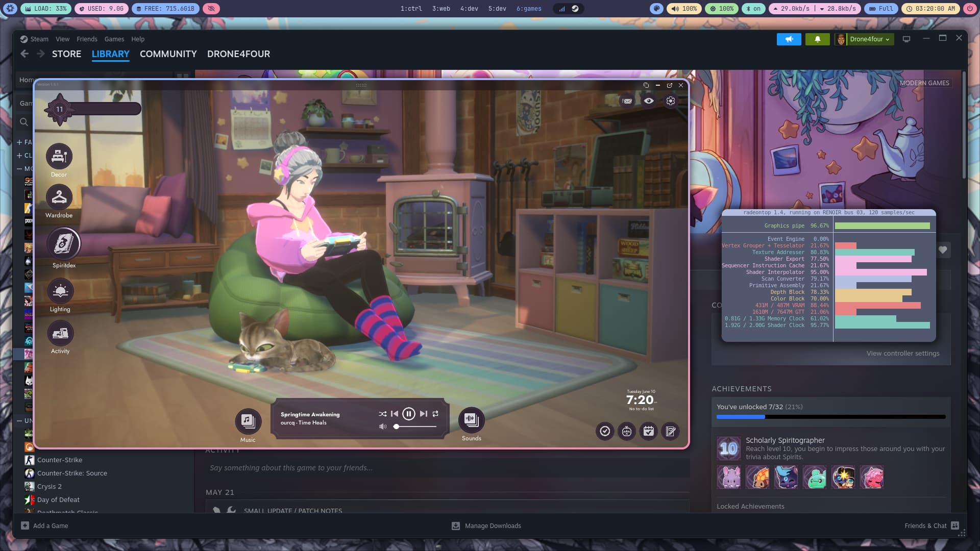The width and height of the screenshot is (980, 551).
Task: Collapse the MO collection minus in sidebar
Action: tap(19, 169)
